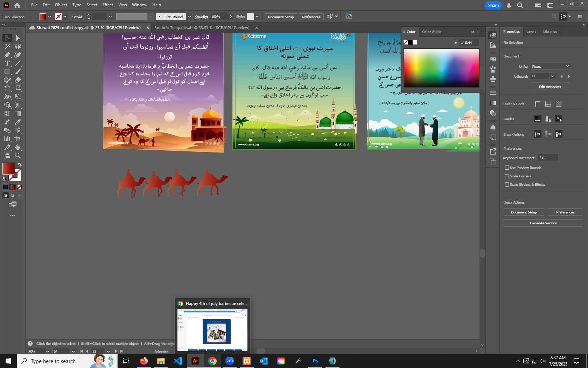Open the Brushes panel icon

pos(493,69)
